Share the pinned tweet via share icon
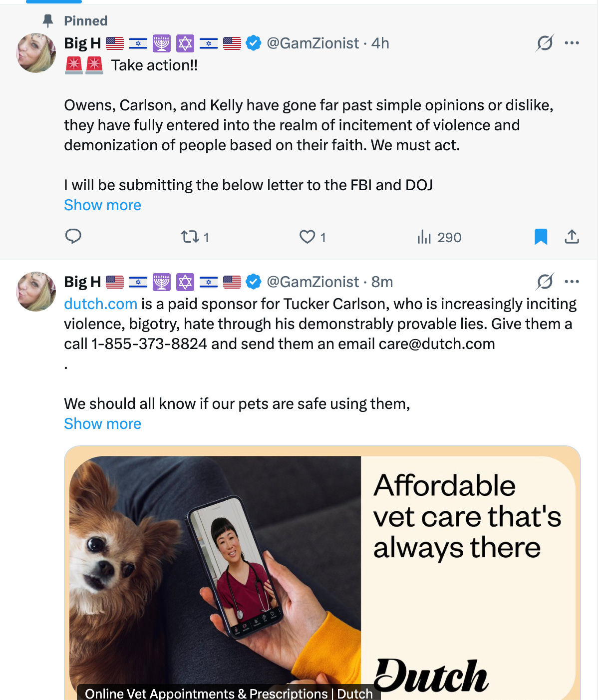Screen dimensions: 612x700 click(572, 237)
